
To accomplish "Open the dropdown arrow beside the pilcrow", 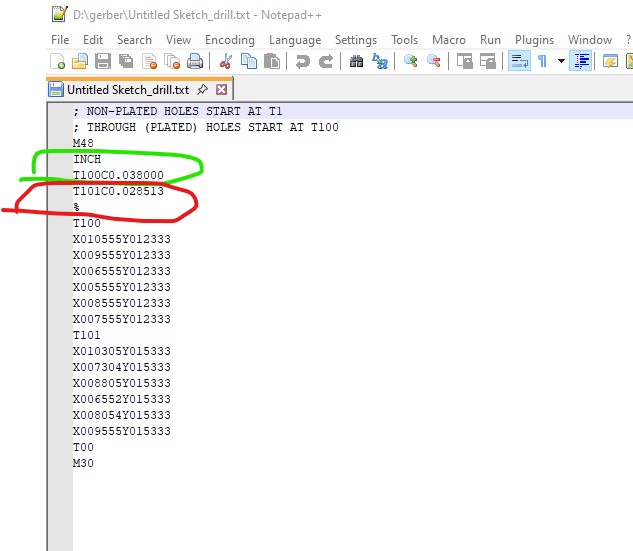I will (561, 62).
